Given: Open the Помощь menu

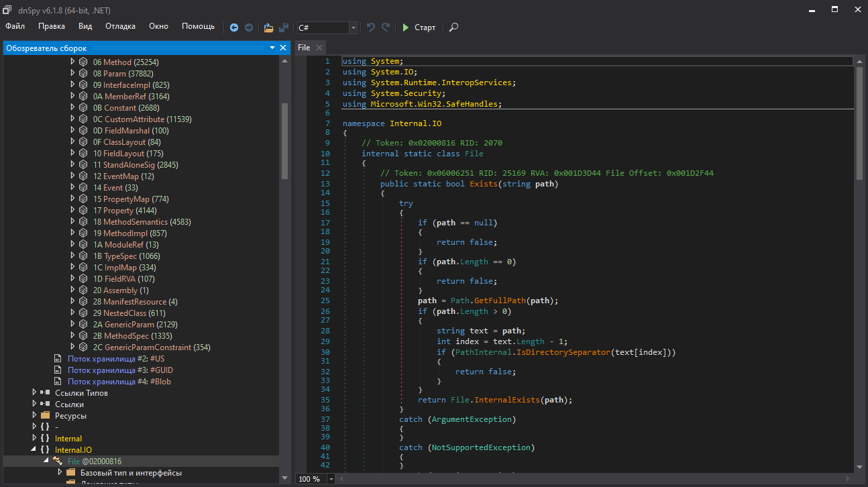Looking at the screenshot, I should pos(199,26).
